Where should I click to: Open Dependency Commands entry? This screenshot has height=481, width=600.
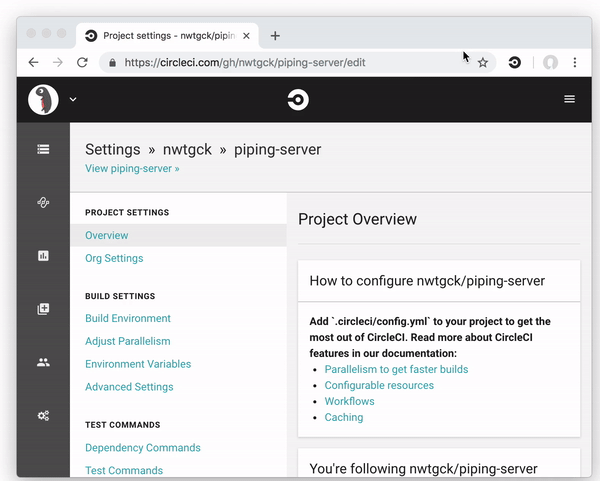pyautogui.click(x=143, y=448)
